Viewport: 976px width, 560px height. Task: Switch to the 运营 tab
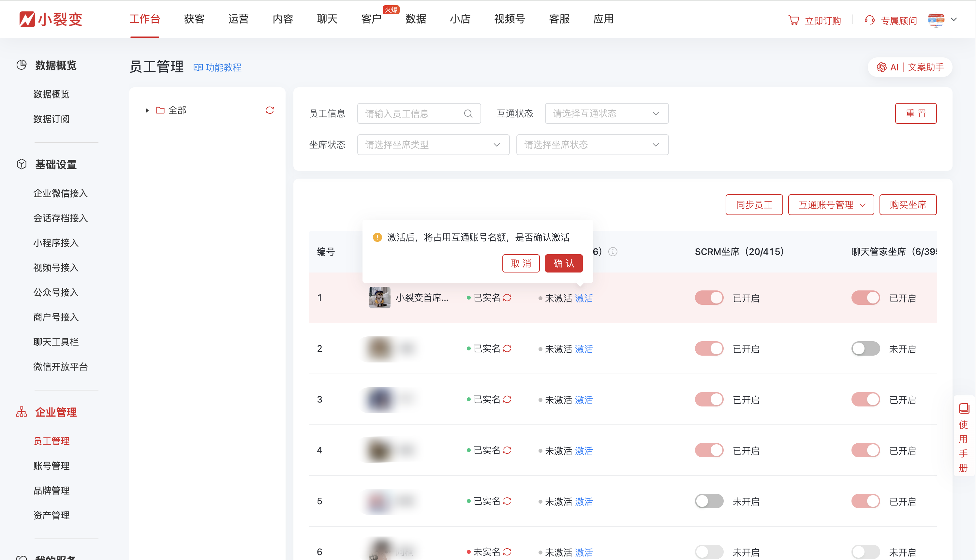pyautogui.click(x=238, y=19)
